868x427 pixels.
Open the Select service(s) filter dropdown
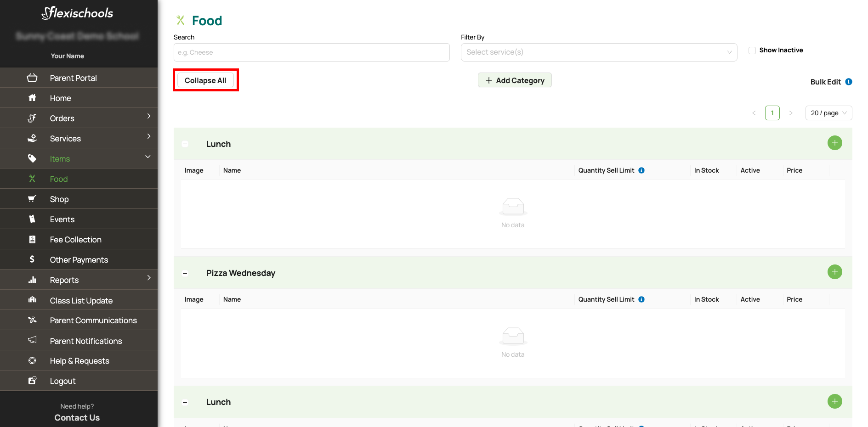point(599,52)
